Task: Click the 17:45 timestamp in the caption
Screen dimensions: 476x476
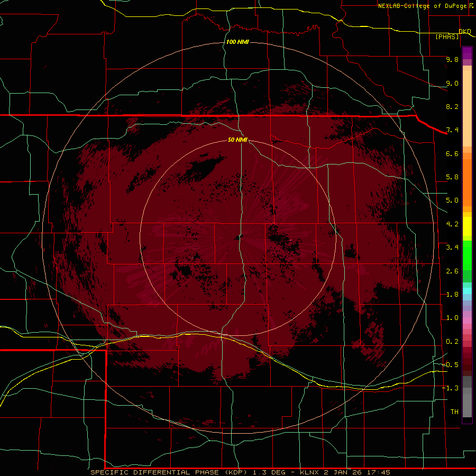Action: point(378,472)
